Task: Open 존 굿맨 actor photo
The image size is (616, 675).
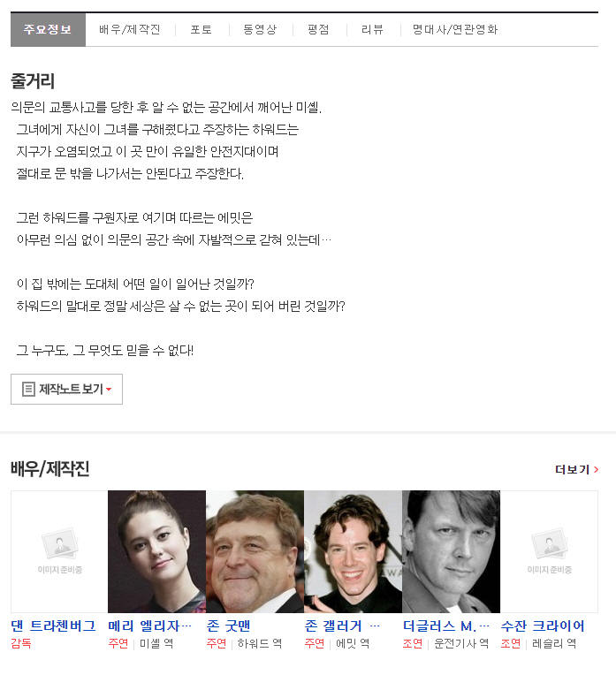Action: click(255, 551)
